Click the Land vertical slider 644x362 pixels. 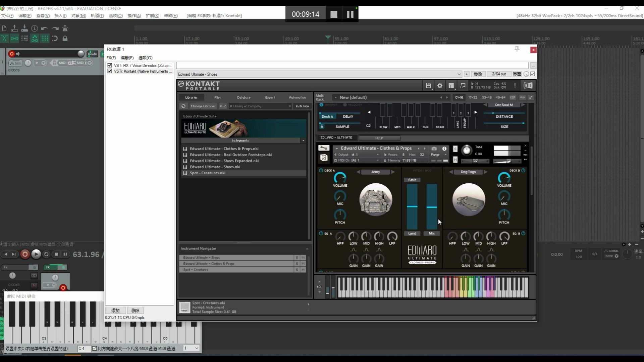pos(412,206)
